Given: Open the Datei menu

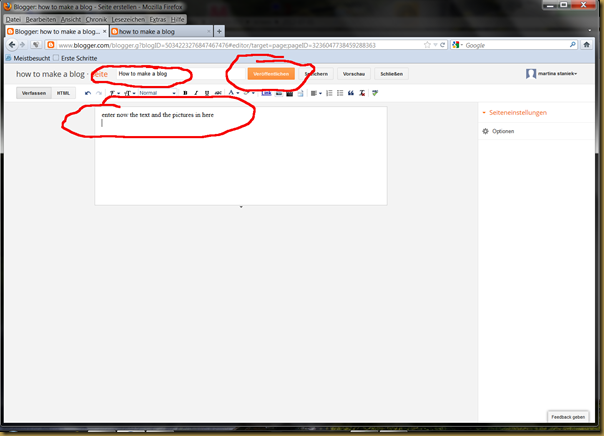Looking at the screenshot, I should pos(13,19).
